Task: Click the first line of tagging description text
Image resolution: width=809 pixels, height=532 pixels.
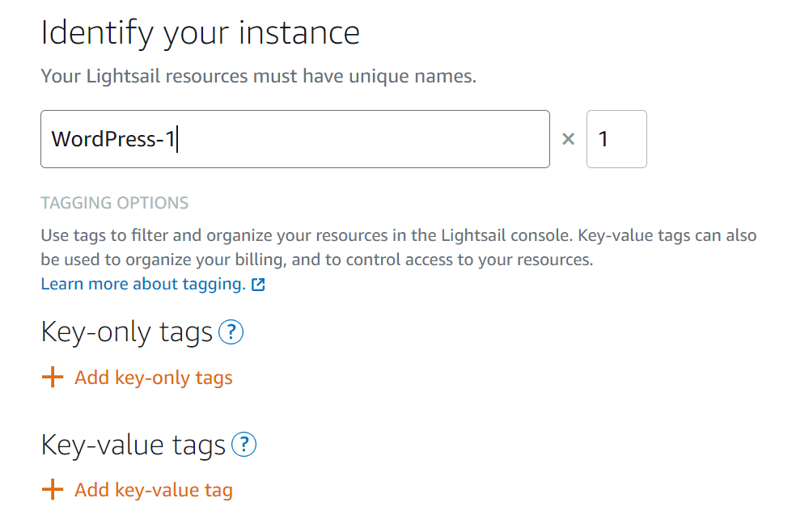Action: [399, 235]
